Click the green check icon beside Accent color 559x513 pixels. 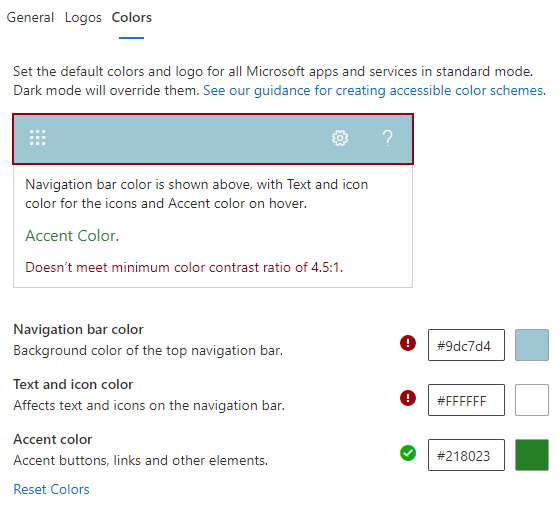pyautogui.click(x=408, y=453)
